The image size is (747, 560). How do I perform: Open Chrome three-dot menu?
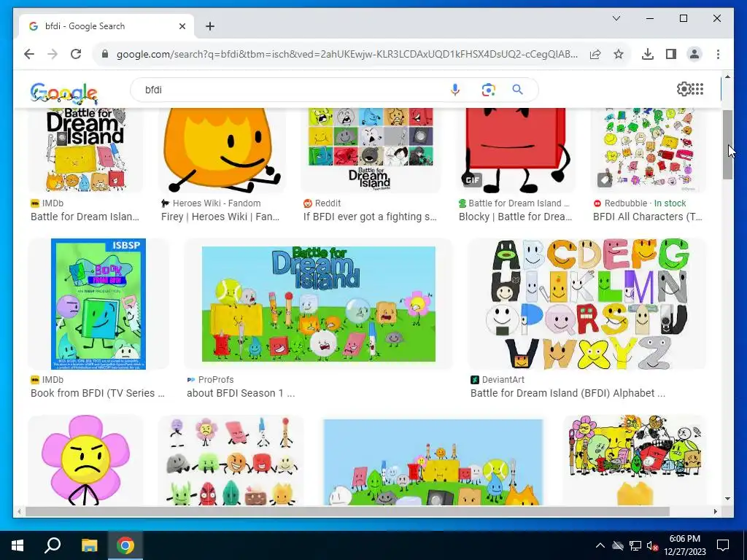point(718,54)
